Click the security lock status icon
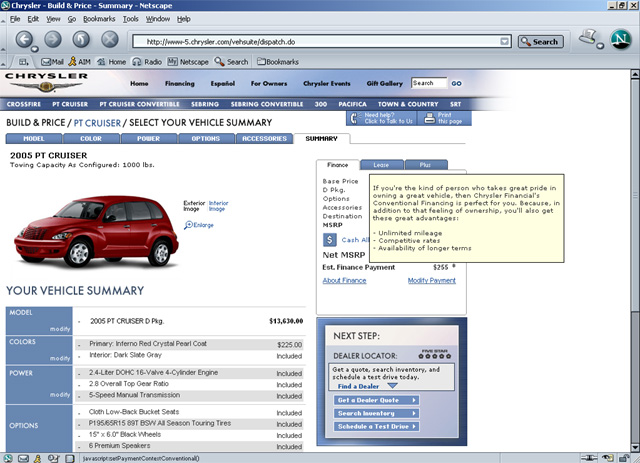The height and width of the screenshot is (463, 640). 624,458
